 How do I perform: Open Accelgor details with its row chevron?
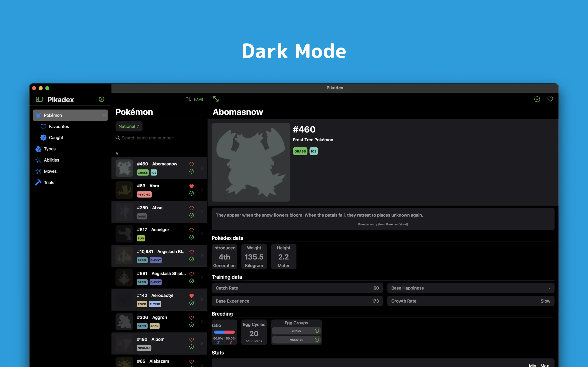coord(202,234)
